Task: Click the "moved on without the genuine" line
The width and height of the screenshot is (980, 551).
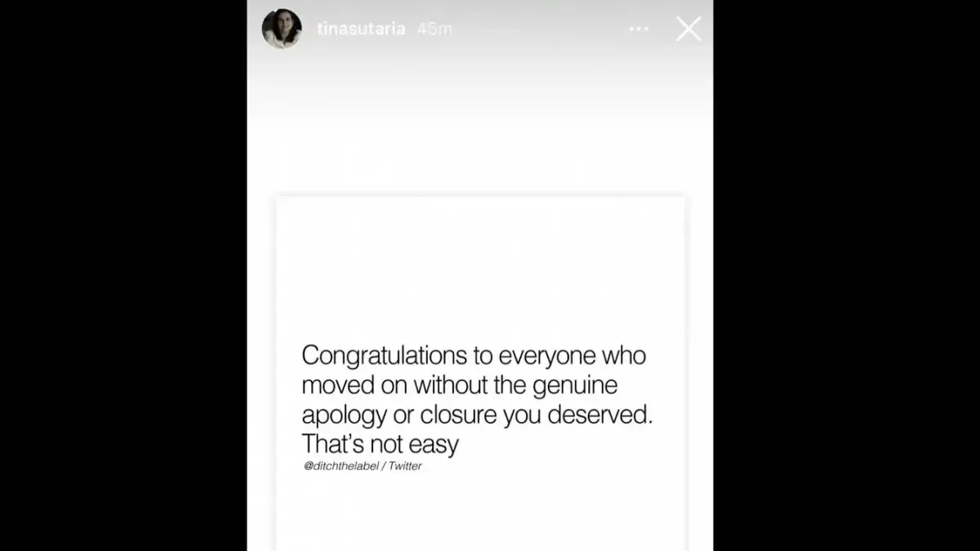Action: pos(460,385)
